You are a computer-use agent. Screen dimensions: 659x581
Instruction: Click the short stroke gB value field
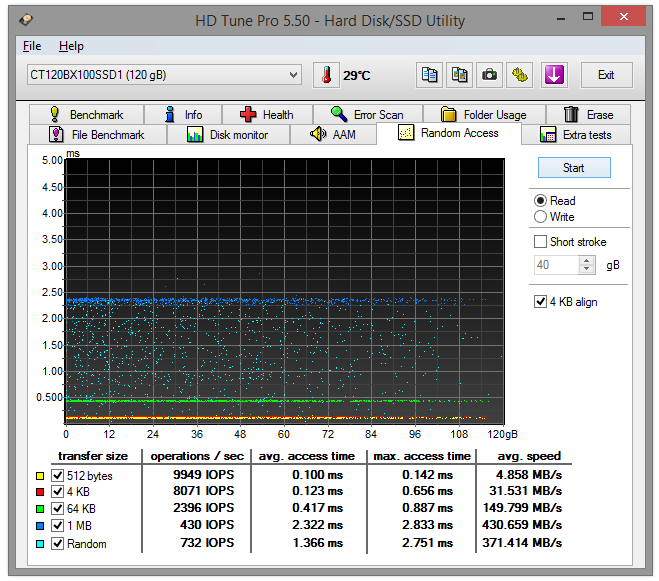coord(556,265)
